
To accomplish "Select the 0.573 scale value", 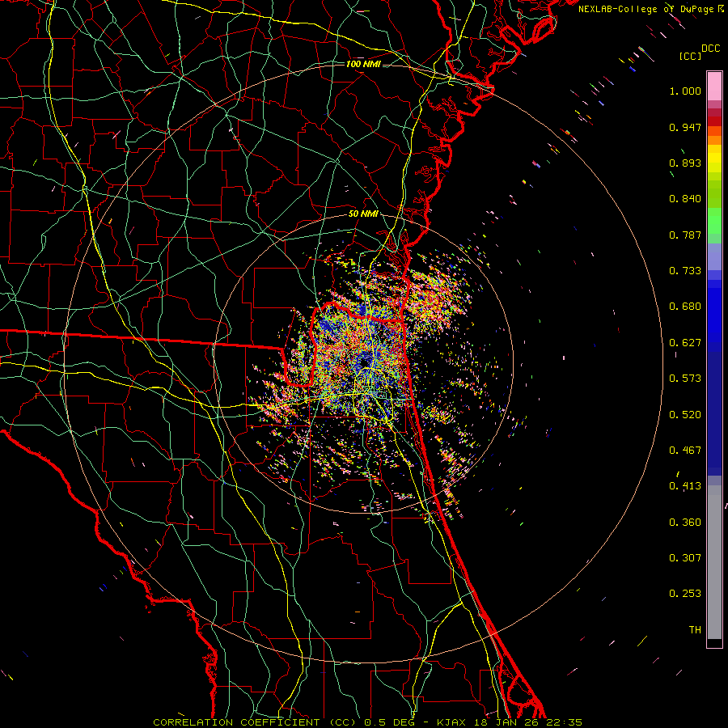I will pos(685,379).
